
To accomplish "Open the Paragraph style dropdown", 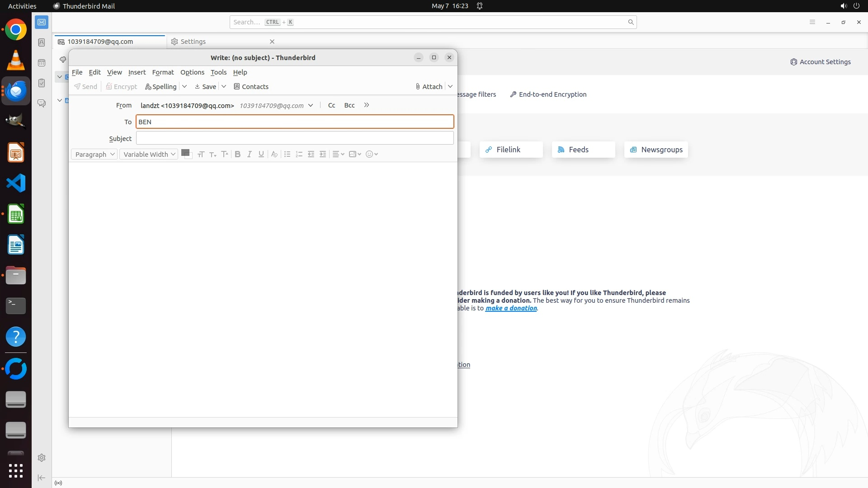I will point(94,154).
